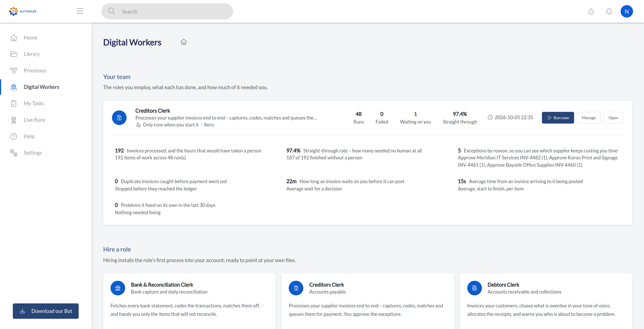Click the '22m' invoice wait metric
The height and width of the screenshot is (329, 644).
tap(345, 185)
